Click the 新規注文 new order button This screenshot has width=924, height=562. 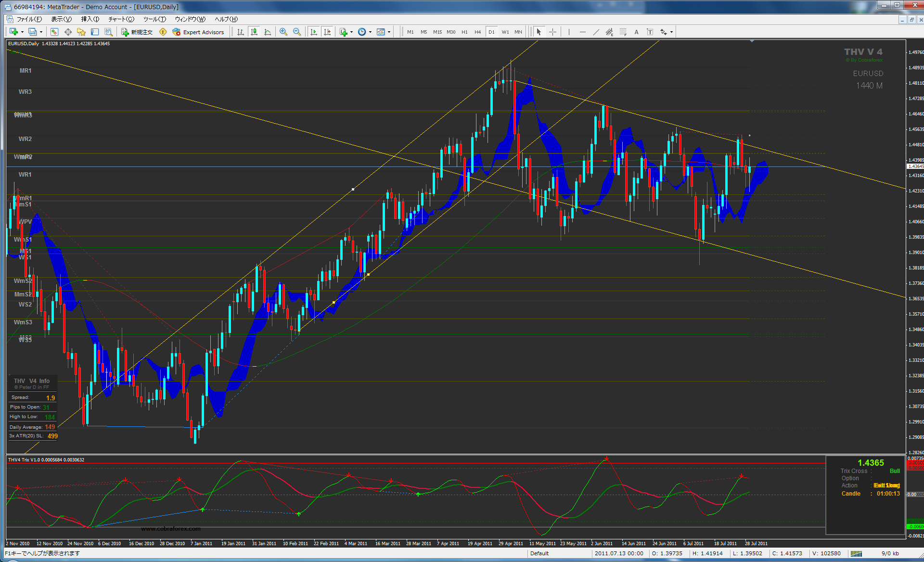tap(137, 32)
